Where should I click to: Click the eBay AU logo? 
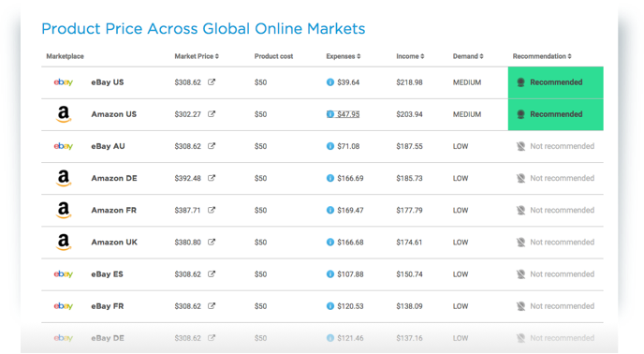point(64,146)
